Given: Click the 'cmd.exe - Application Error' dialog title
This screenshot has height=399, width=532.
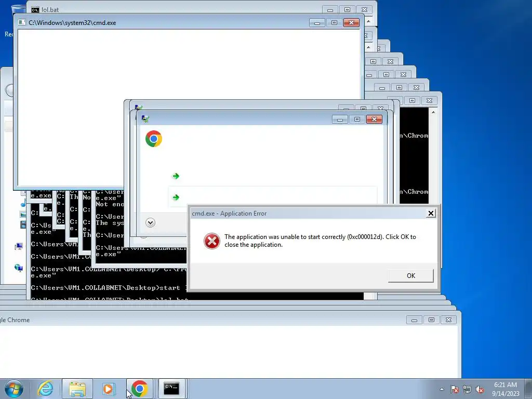Looking at the screenshot, I should coord(229,214).
